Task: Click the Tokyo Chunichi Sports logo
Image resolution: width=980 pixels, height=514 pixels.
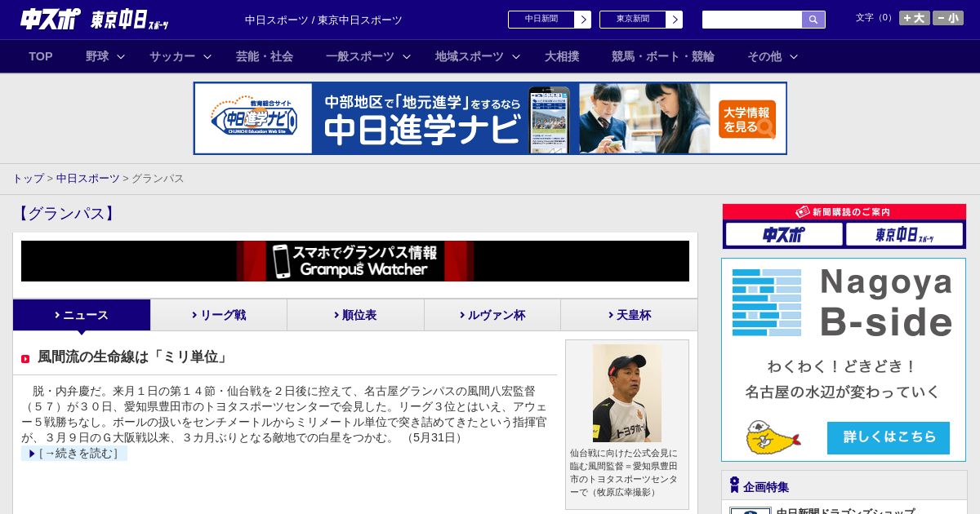Action: 130,20
